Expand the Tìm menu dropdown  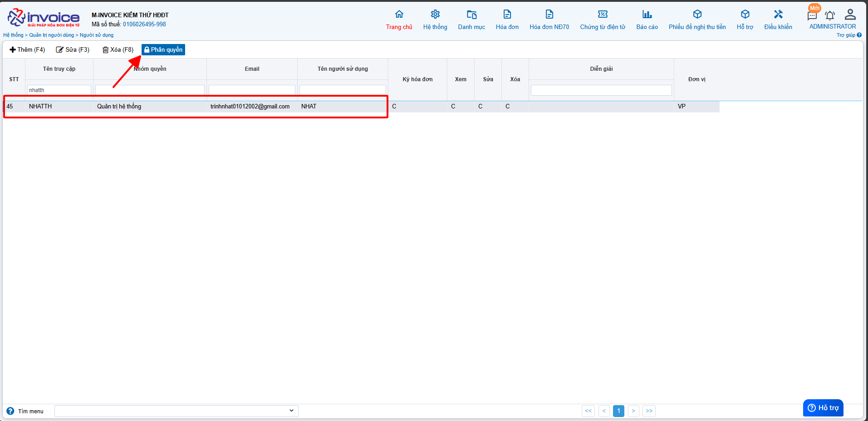(291, 411)
